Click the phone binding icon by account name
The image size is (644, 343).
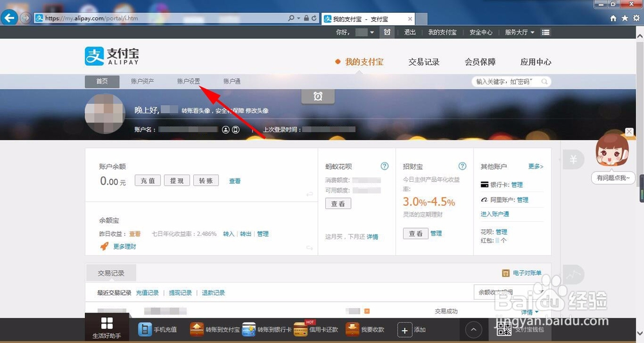click(236, 130)
